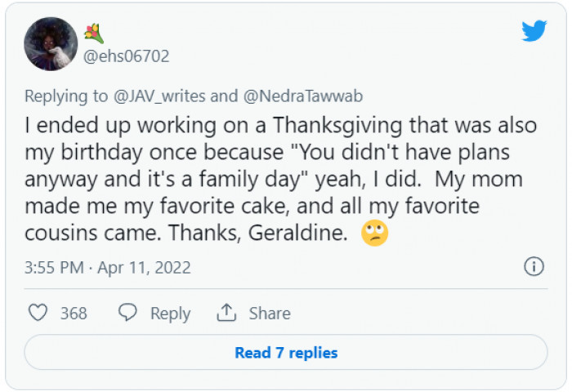Screen dimensions: 572x392
Task: Click the 368 likes count
Action: coord(74,314)
